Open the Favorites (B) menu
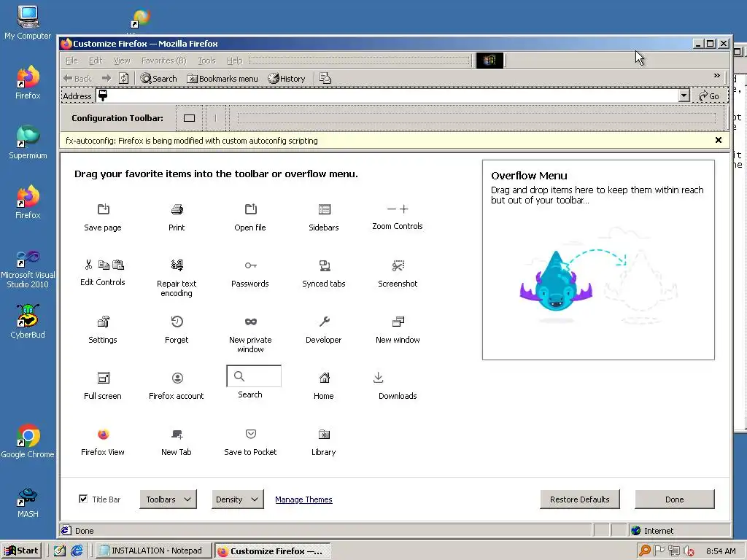The height and width of the screenshot is (560, 747). click(164, 61)
